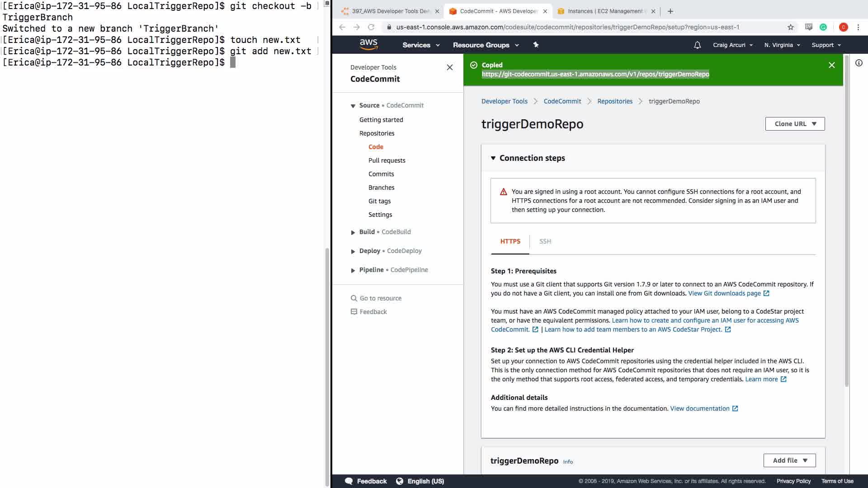Collapse the Connection steps section
This screenshot has height=488, width=868.
493,158
